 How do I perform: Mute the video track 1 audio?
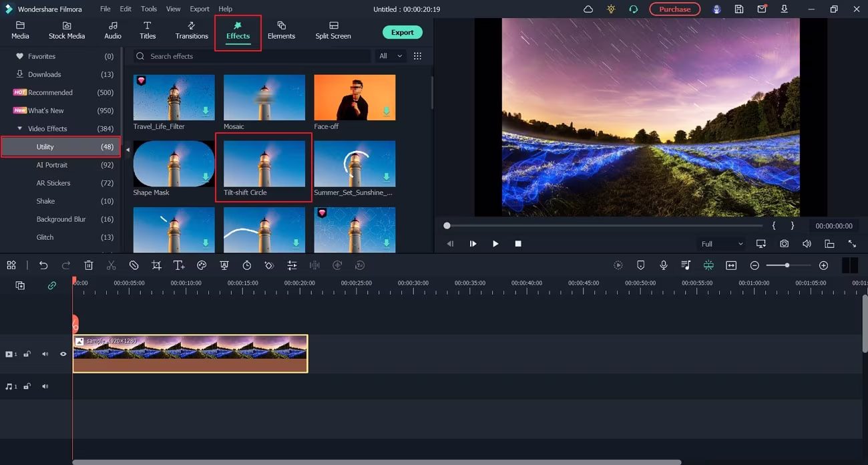click(45, 354)
